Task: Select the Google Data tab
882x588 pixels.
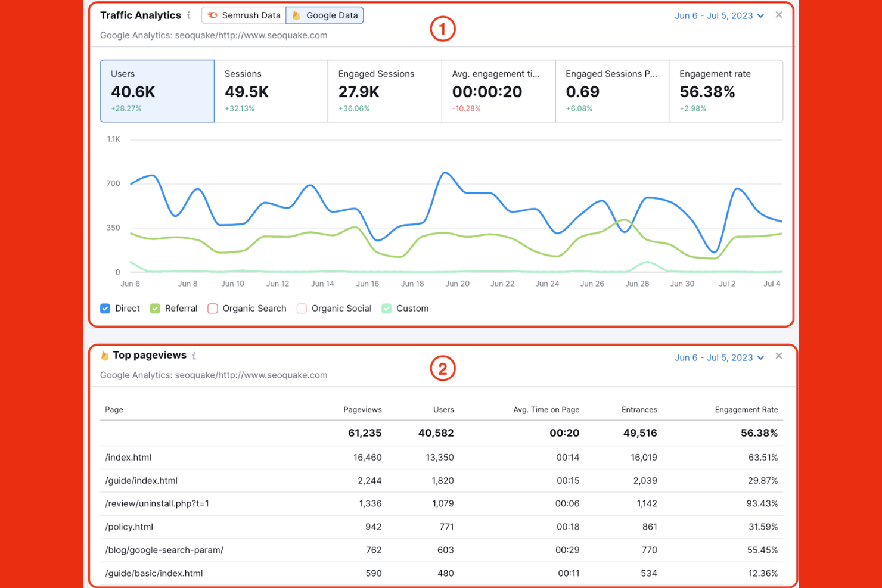Action: click(325, 15)
